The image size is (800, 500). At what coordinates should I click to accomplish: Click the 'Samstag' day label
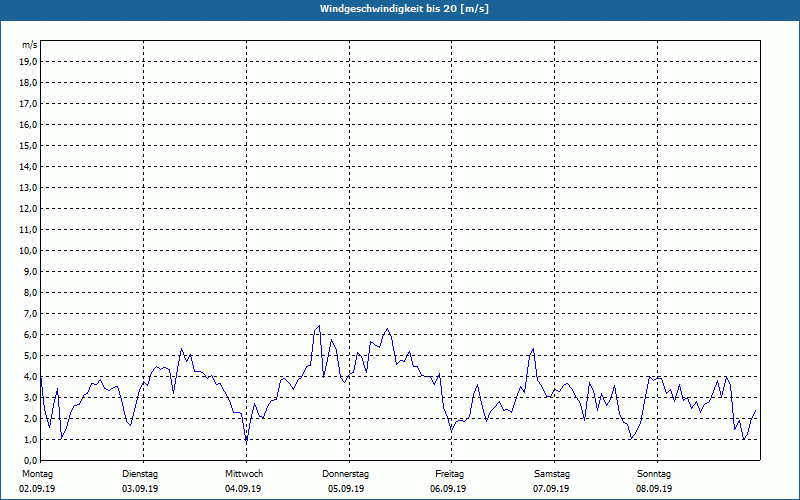pos(552,474)
